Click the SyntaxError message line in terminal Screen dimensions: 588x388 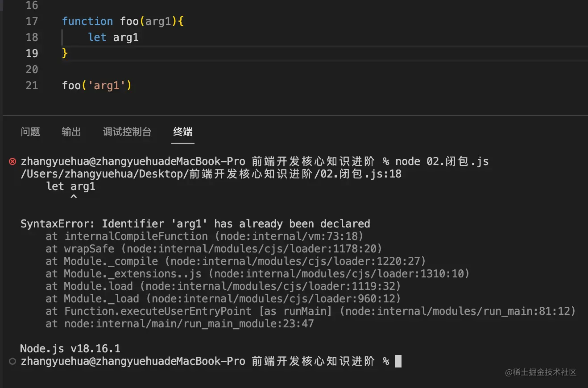click(195, 223)
